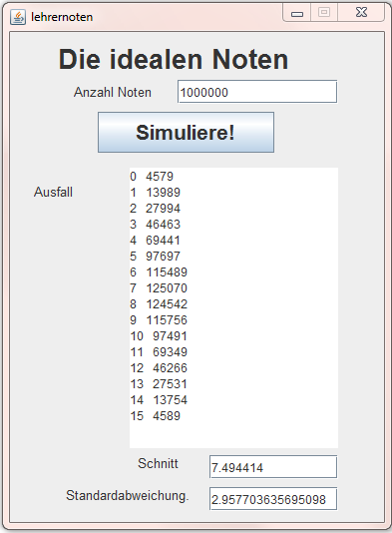Screen dimensions: 392x533
Task: Click the 'Ausfall' label
Action: click(x=53, y=192)
